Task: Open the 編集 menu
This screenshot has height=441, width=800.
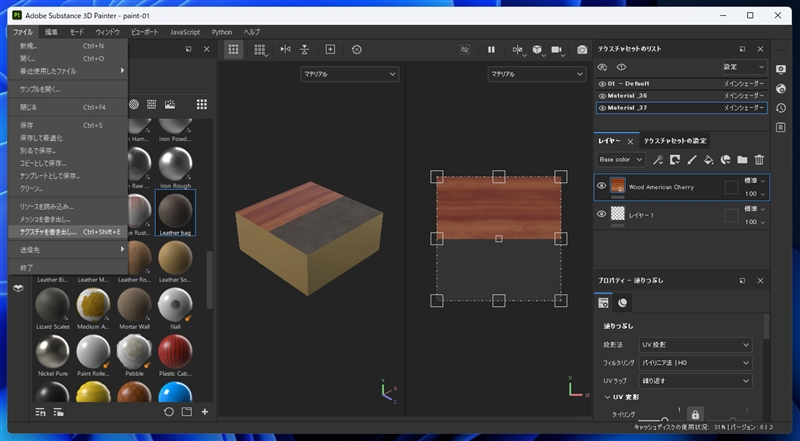Action: coord(52,32)
